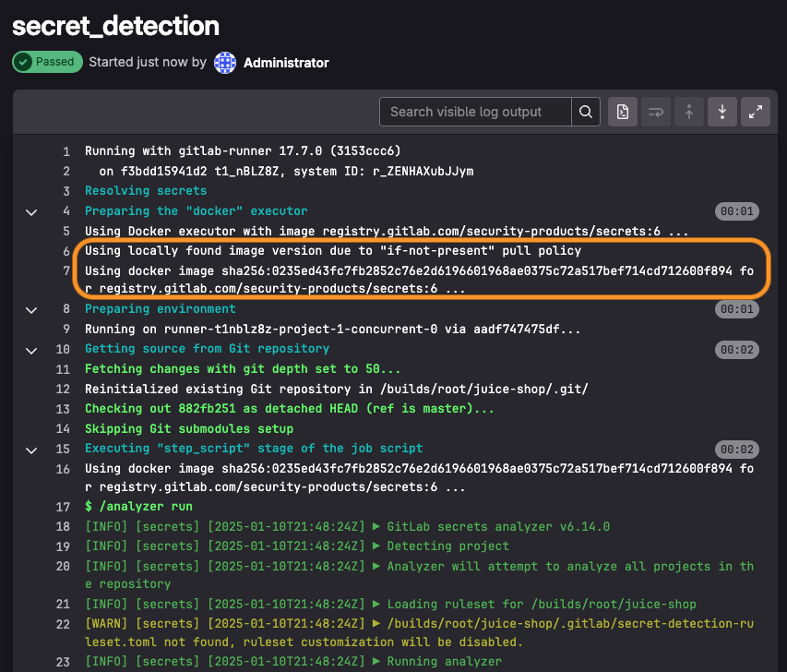The height and width of the screenshot is (672, 787).
Task: Collapse the Executing step_script section
Action: pyautogui.click(x=31, y=450)
